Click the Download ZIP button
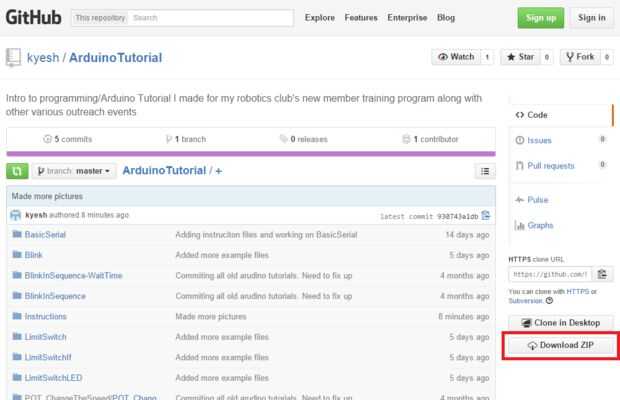The height and width of the screenshot is (400, 620). point(561,345)
